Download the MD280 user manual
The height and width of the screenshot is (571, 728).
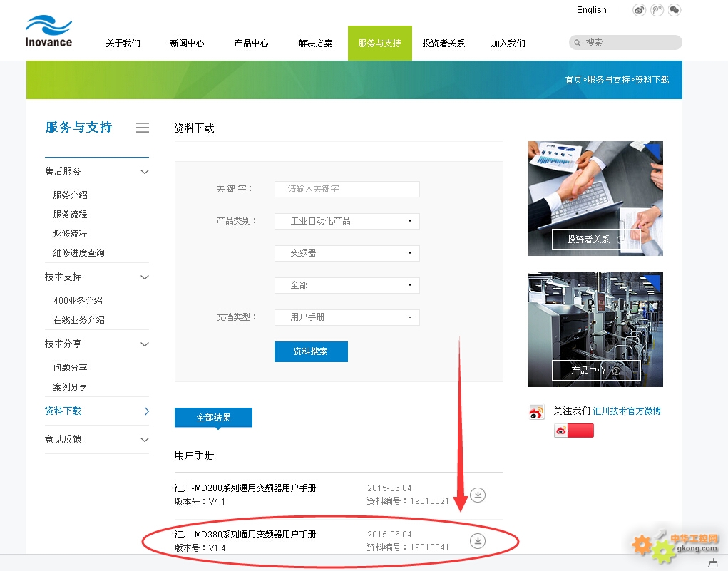[x=478, y=495]
